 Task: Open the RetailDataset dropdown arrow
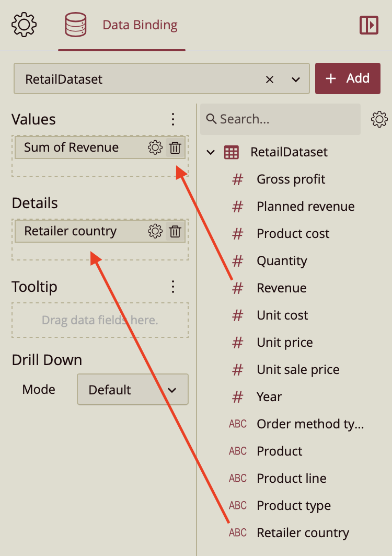296,80
